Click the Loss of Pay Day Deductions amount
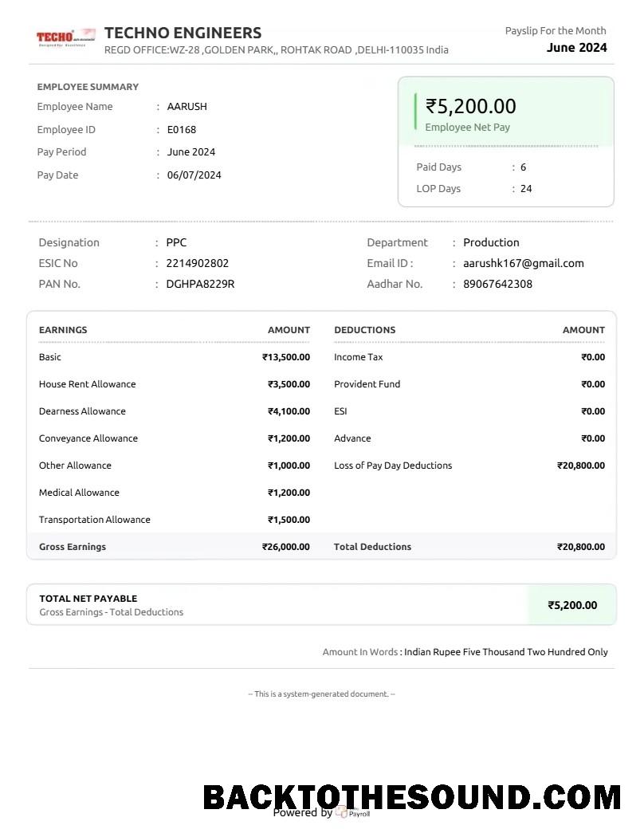Image resolution: width=644 pixels, height=833 pixels. (x=581, y=466)
